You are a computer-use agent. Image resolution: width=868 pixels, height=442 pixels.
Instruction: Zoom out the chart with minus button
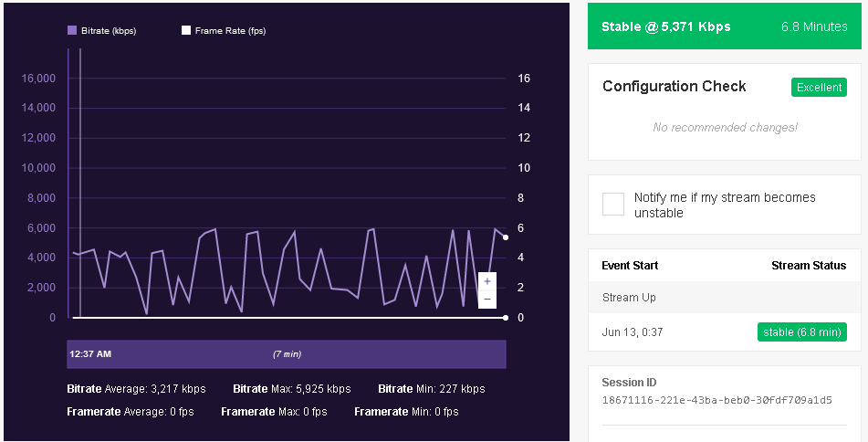[487, 299]
